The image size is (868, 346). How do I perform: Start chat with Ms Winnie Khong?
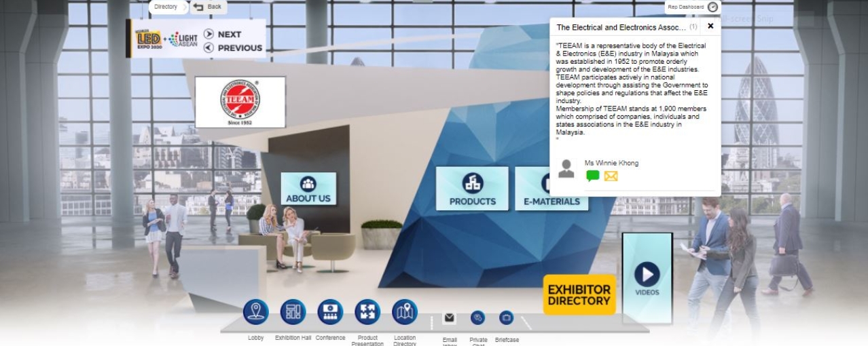click(592, 176)
